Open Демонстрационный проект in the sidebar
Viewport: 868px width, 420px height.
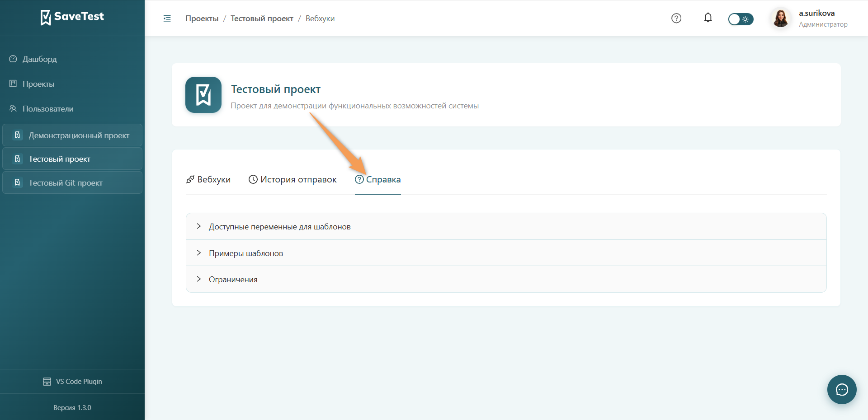(72, 135)
